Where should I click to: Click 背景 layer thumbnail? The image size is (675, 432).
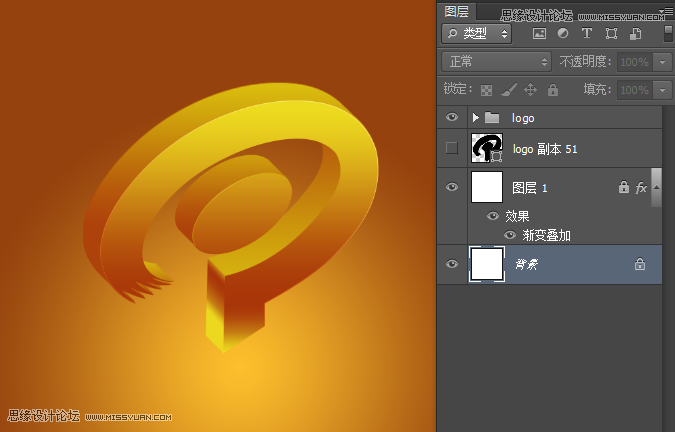click(x=487, y=264)
